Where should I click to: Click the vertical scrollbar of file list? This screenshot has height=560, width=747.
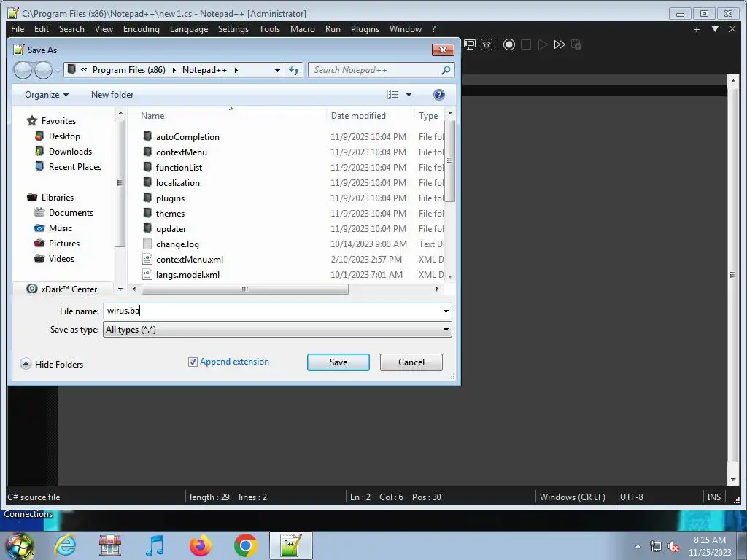pyautogui.click(x=449, y=160)
